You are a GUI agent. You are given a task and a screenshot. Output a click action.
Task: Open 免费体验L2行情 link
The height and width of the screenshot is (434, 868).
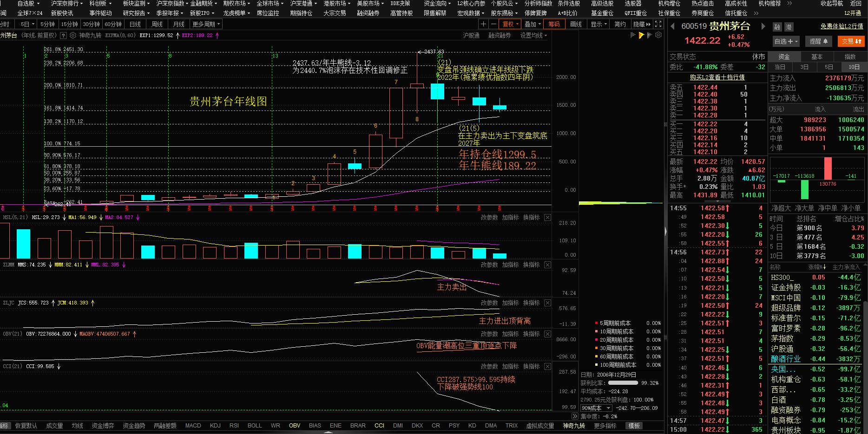coord(842,26)
